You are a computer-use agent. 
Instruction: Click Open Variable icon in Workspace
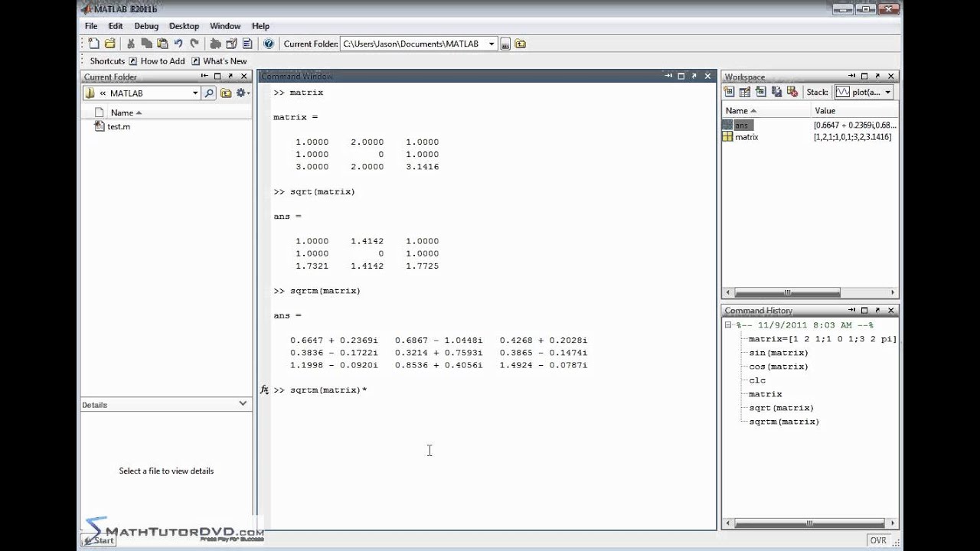click(x=745, y=92)
